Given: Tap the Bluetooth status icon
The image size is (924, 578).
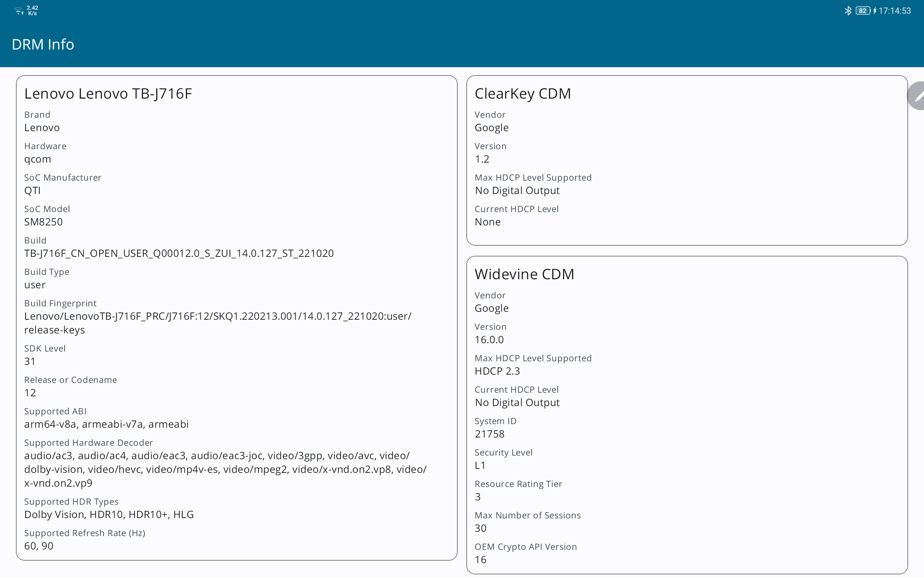Looking at the screenshot, I should (847, 11).
